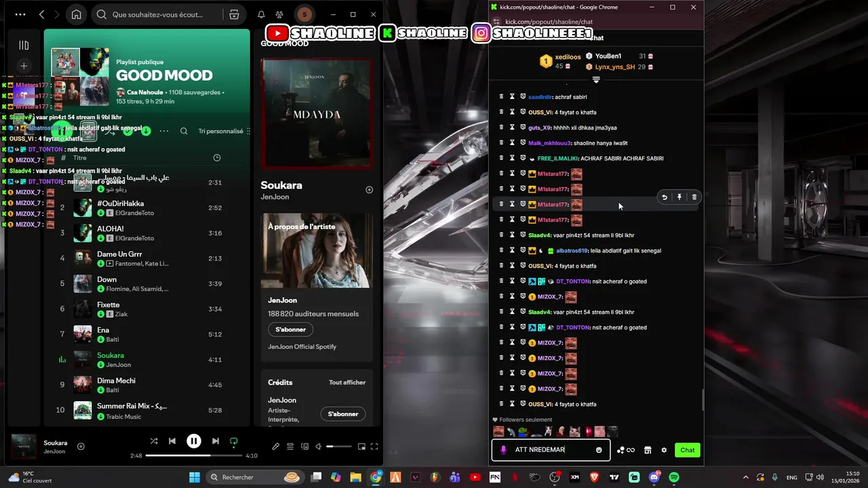The height and width of the screenshot is (488, 868).
Task: Open user xediloos on the chat leaderboard
Action: click(x=568, y=58)
